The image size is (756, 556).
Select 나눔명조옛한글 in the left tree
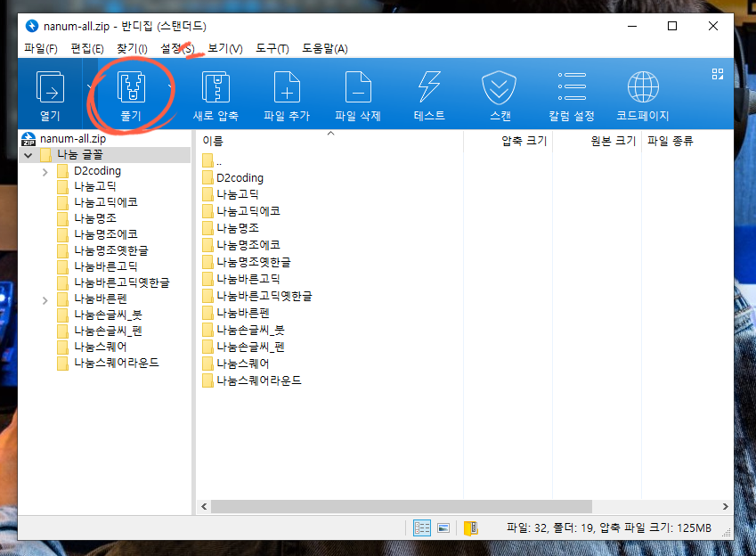[111, 250]
